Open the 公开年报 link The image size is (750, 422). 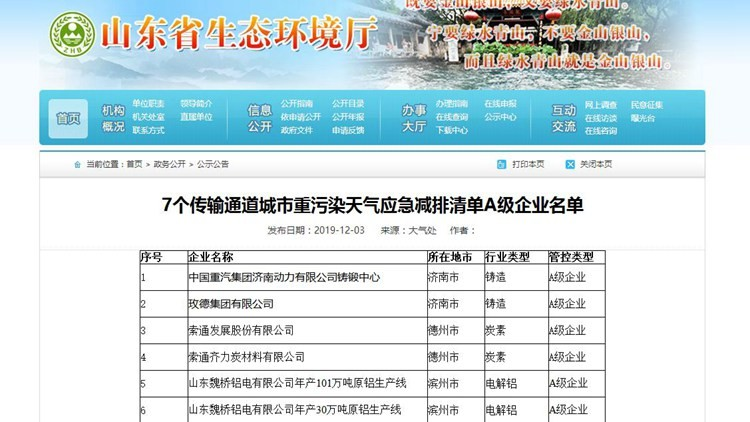pyautogui.click(x=348, y=117)
